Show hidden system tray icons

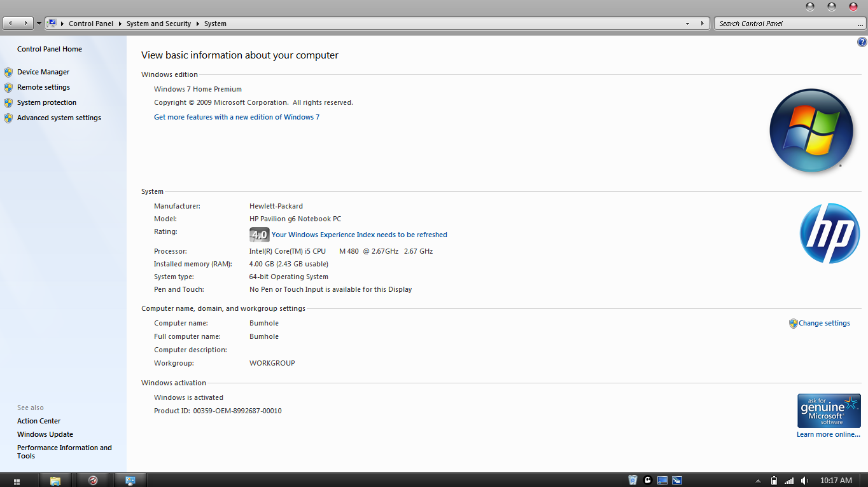coord(758,481)
